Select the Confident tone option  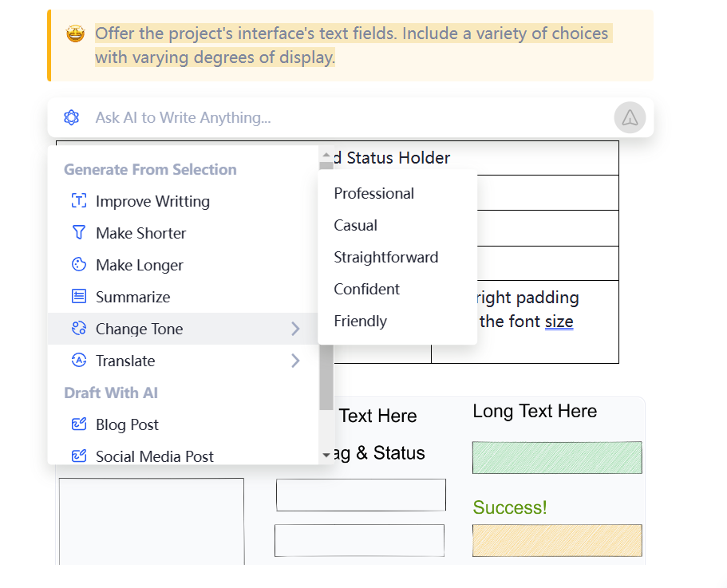366,289
